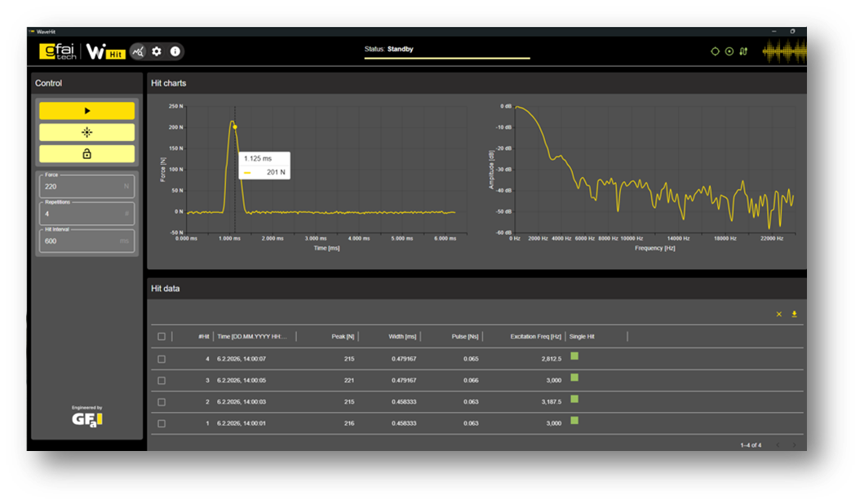Check the box for hit 3

click(x=162, y=381)
